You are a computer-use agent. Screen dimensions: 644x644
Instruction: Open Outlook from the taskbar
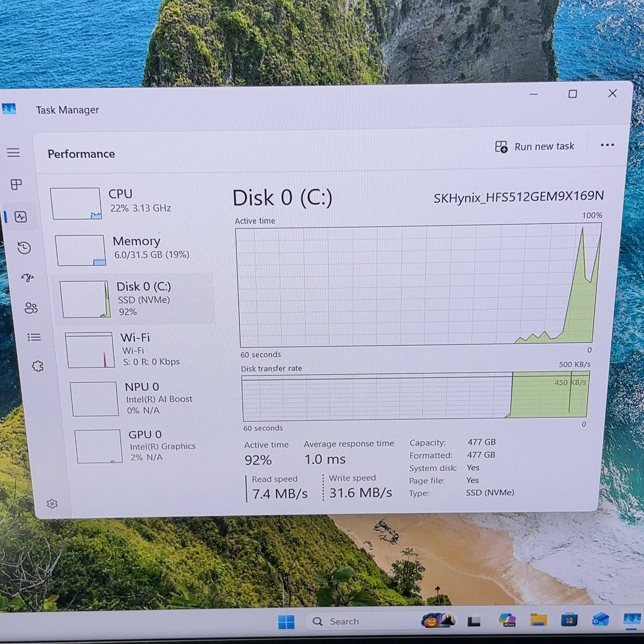tap(600, 620)
